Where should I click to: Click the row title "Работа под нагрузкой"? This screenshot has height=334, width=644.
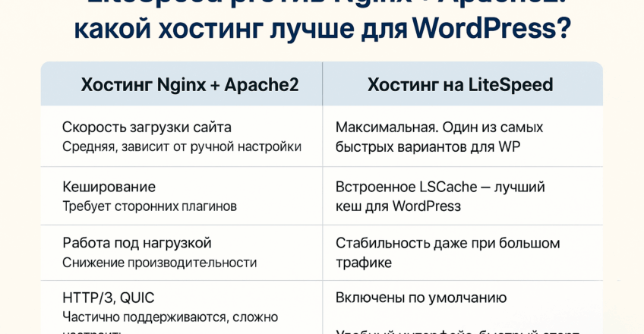(x=137, y=243)
